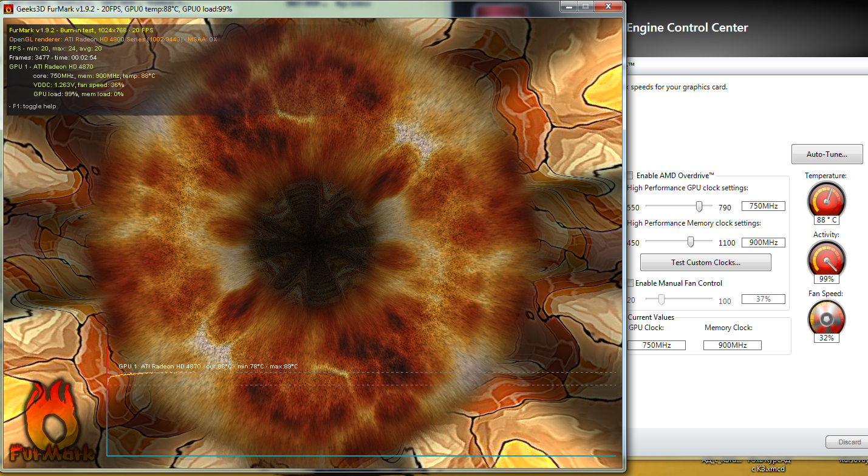Minimize the FurMark window

(570, 7)
